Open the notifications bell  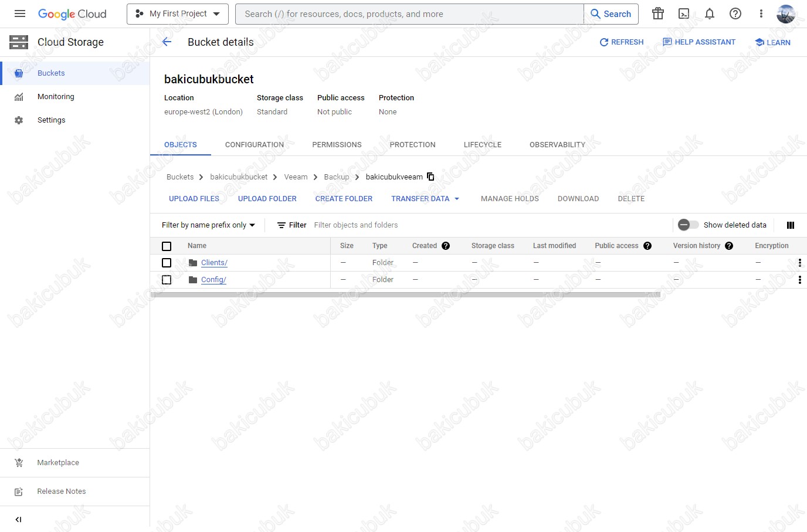710,13
